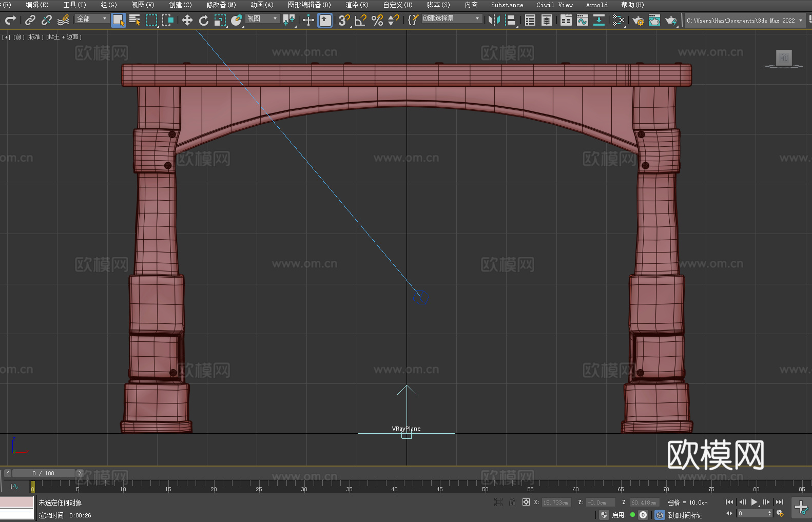The height and width of the screenshot is (522, 812).
Task: Click the pink material color swatch
Action: (17, 502)
